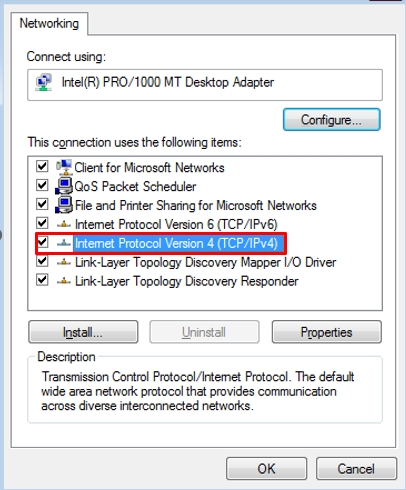Click Cancel to dismiss the dialog
Viewport: 406px width, 490px height.
[356, 469]
